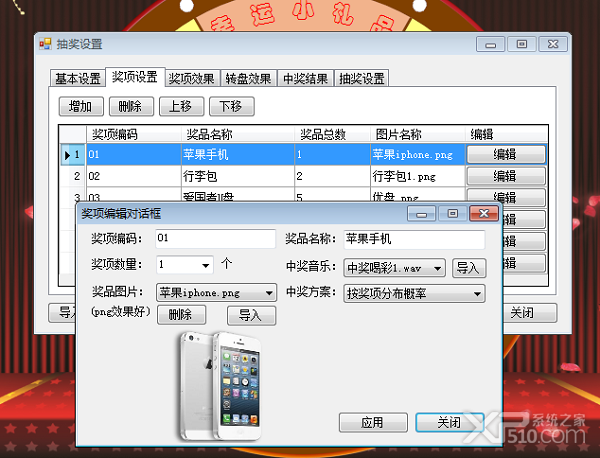This screenshot has height=458, width=600.
Task: Click 导入 next to 中奖音乐
Action: coord(469,268)
